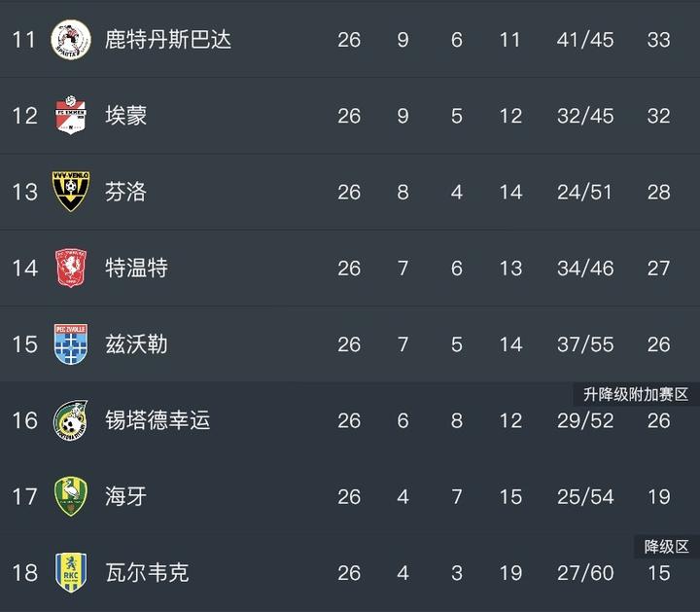The width and height of the screenshot is (700, 612).
Task: Open team page for 埃蒙
Action: pos(125,116)
